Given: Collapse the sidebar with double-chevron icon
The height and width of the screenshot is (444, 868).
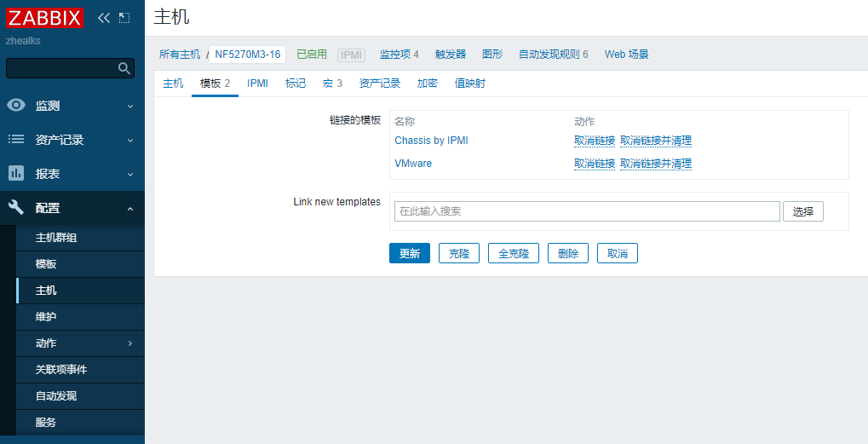Looking at the screenshot, I should point(104,18).
